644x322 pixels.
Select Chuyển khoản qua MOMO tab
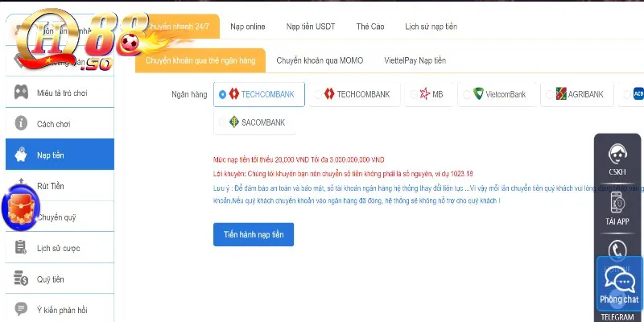[x=320, y=60]
